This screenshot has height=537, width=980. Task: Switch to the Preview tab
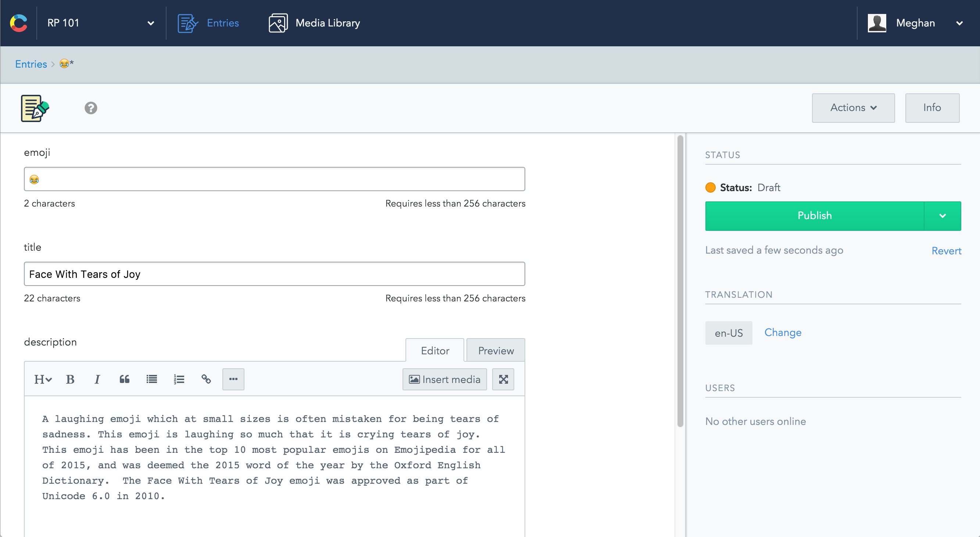pos(495,350)
